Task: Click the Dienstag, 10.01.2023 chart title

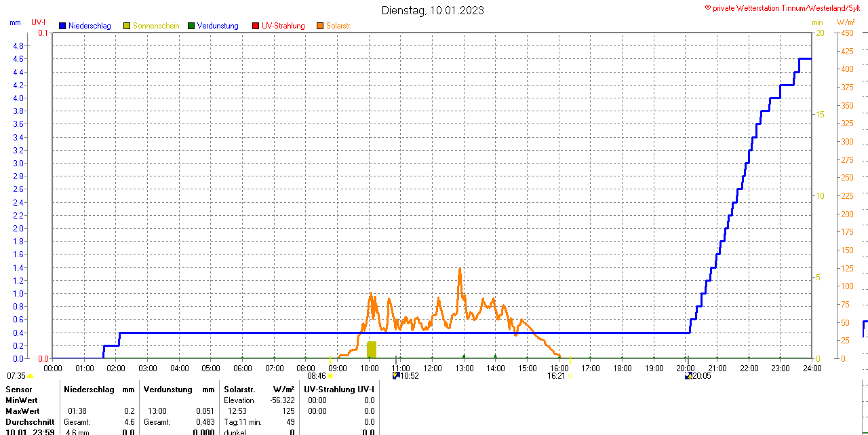Action: (x=433, y=10)
